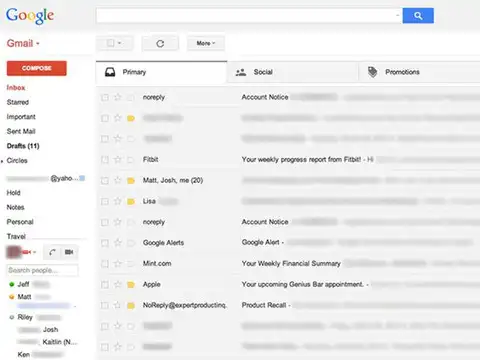Start a video call with camera icon
The height and width of the screenshot is (360, 480).
point(69,252)
